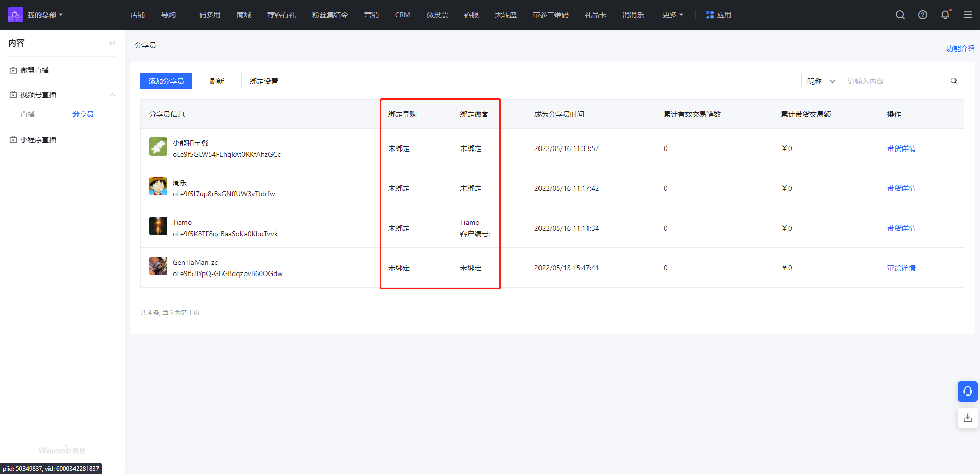Open the hamburger menu icon

[x=968, y=15]
